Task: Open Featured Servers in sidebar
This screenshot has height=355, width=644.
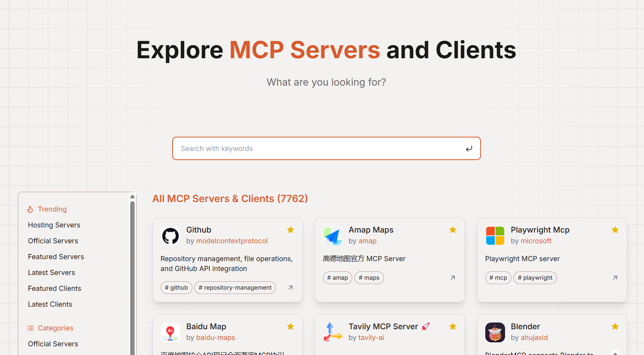Action: click(56, 257)
